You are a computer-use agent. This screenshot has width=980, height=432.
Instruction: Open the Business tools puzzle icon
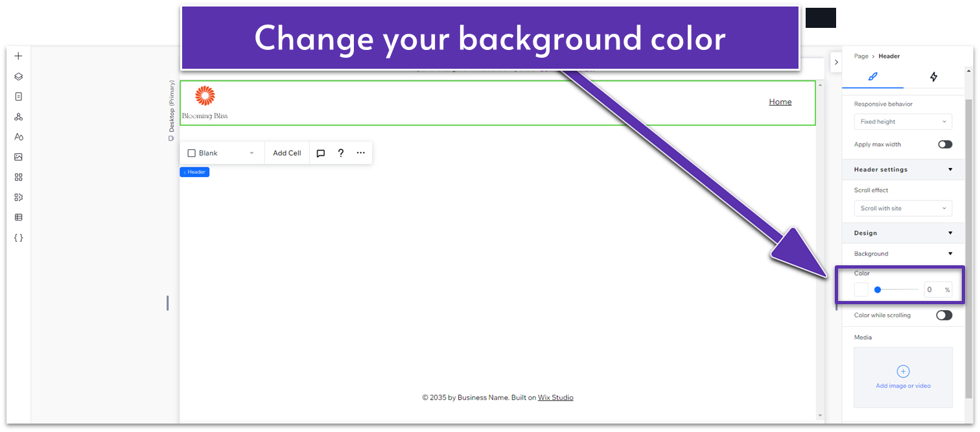18,197
